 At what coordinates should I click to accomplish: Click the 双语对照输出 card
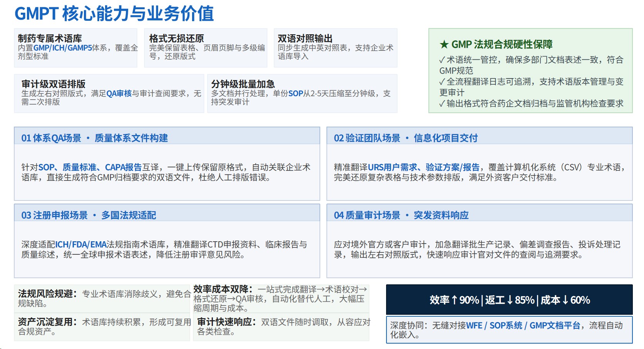point(336,48)
